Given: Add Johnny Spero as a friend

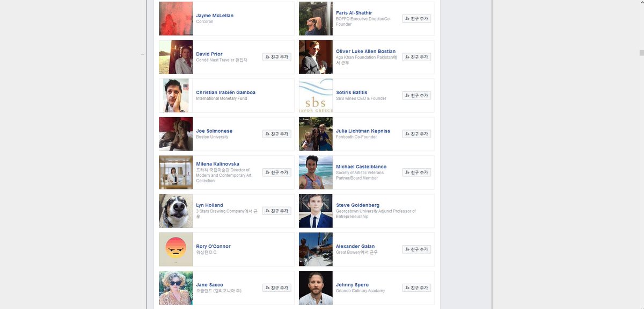Looking at the screenshot, I should [x=416, y=288].
